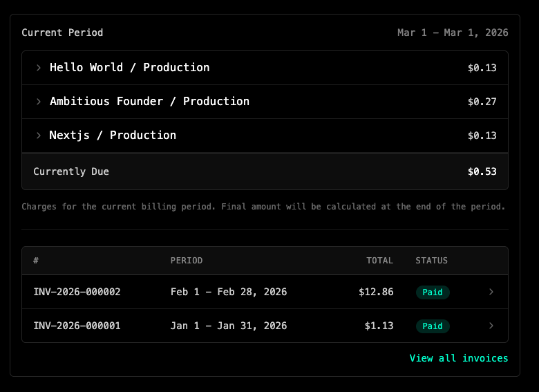
Task: Click invoice number INV-2026-000002
Action: click(77, 292)
